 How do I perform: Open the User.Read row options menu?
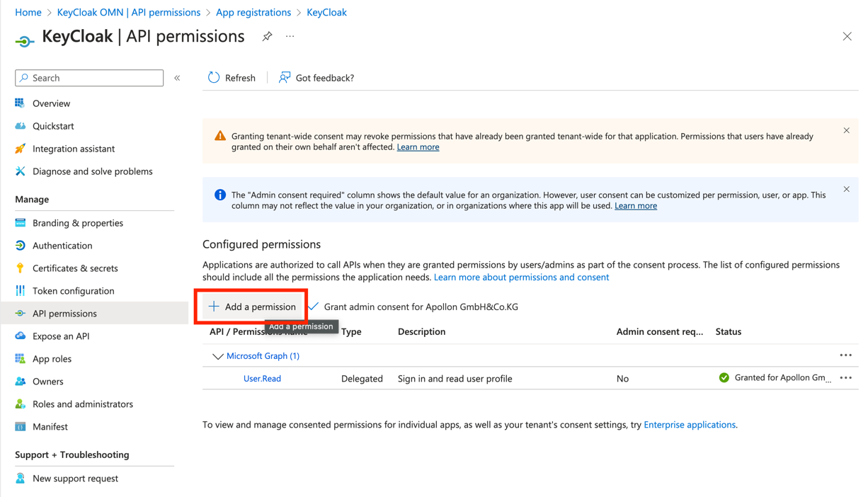[x=845, y=378]
